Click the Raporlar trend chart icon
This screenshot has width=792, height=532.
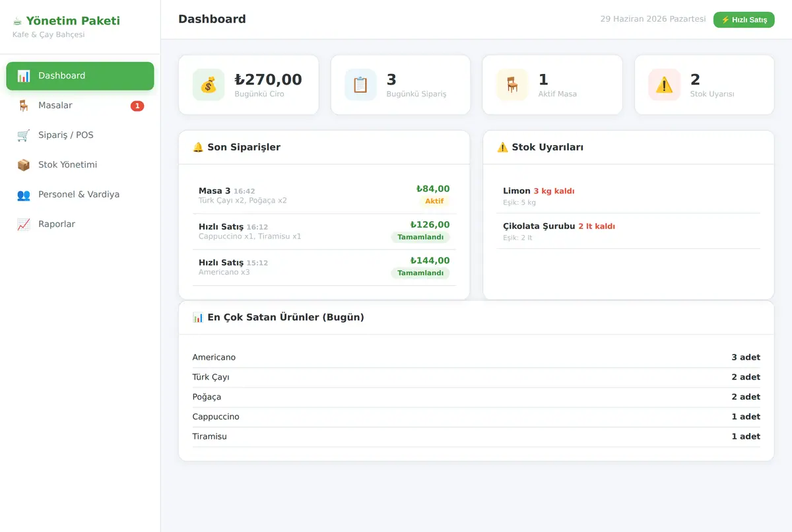pos(24,224)
